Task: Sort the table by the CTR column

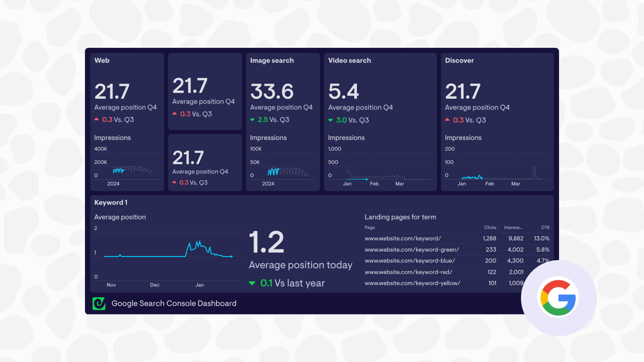Action: (545, 227)
